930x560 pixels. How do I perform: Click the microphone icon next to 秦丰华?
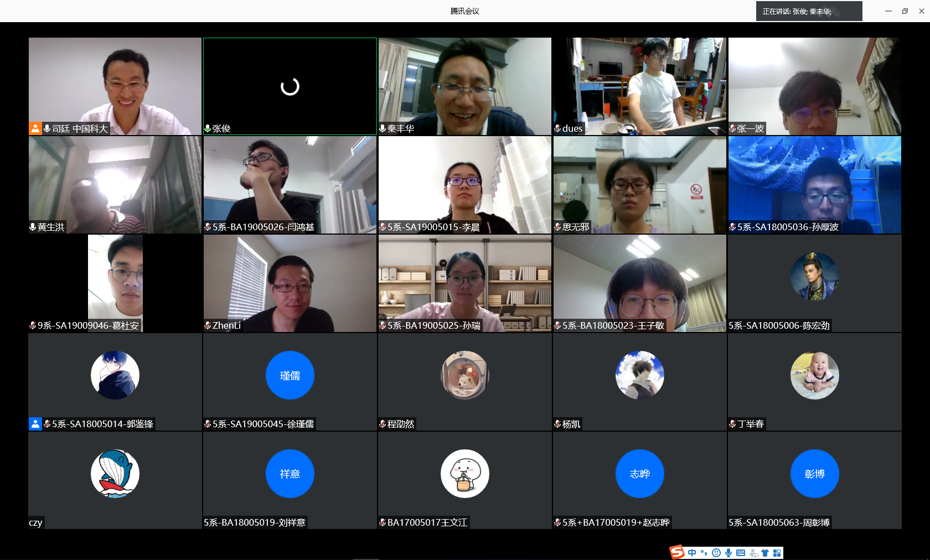383,128
